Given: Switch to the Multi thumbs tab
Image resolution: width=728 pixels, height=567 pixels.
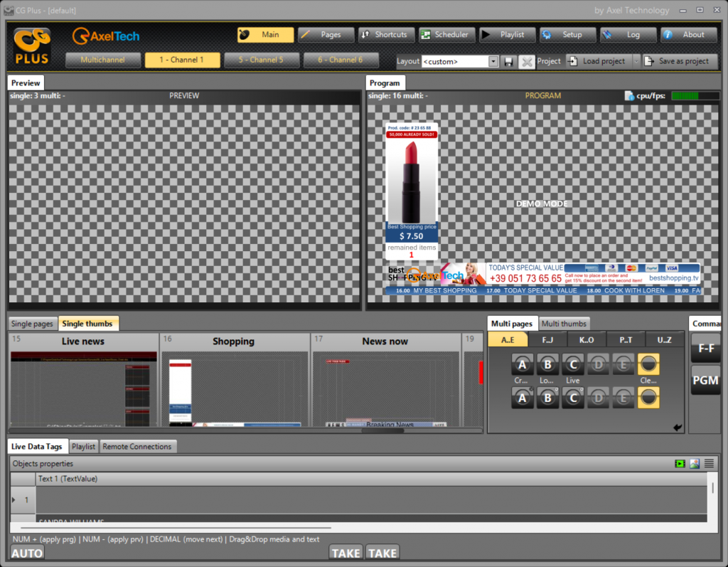Looking at the screenshot, I should (564, 324).
